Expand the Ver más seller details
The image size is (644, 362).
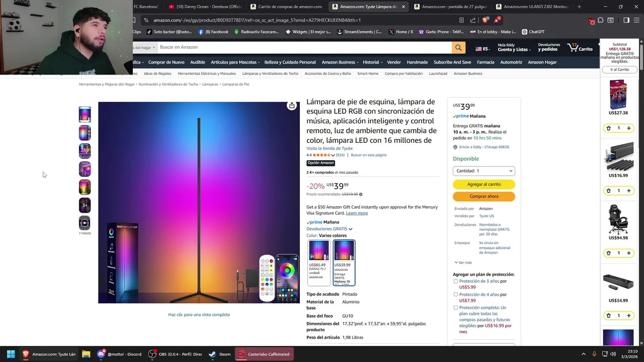pyautogui.click(x=463, y=262)
